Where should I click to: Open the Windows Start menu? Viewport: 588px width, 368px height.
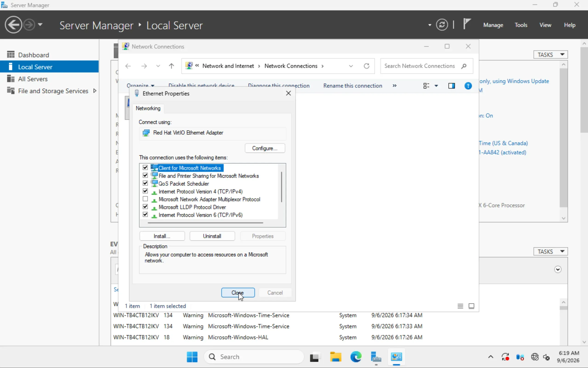(x=192, y=357)
